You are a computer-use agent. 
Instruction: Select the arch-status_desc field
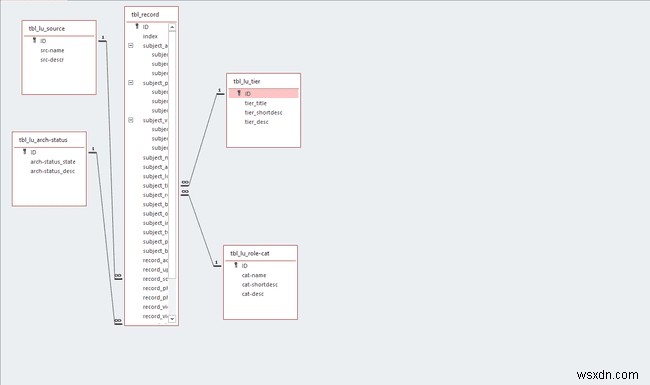point(52,171)
